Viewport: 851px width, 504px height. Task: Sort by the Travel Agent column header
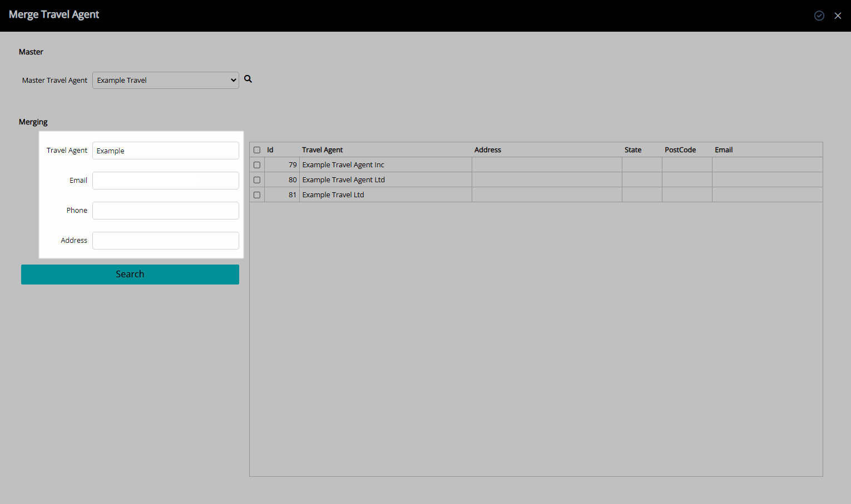322,150
